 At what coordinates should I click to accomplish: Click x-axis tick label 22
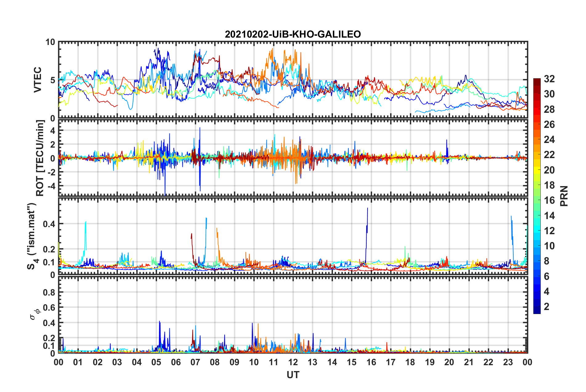[488, 362]
